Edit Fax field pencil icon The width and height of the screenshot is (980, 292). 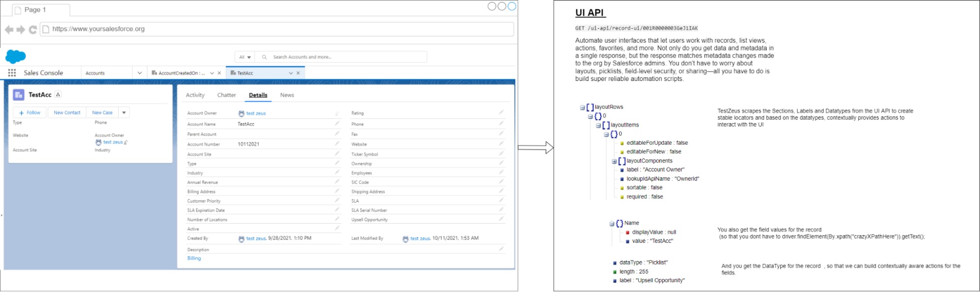tap(501, 133)
